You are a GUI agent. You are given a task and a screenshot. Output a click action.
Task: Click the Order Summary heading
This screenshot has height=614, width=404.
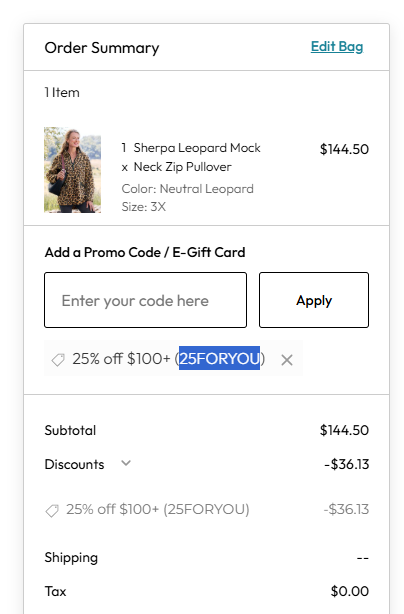(102, 48)
